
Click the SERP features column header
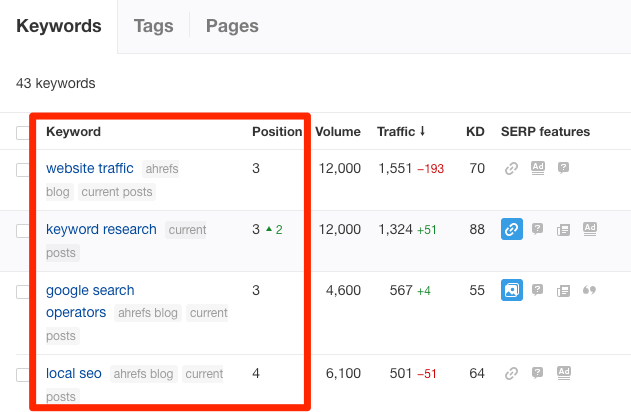click(545, 132)
